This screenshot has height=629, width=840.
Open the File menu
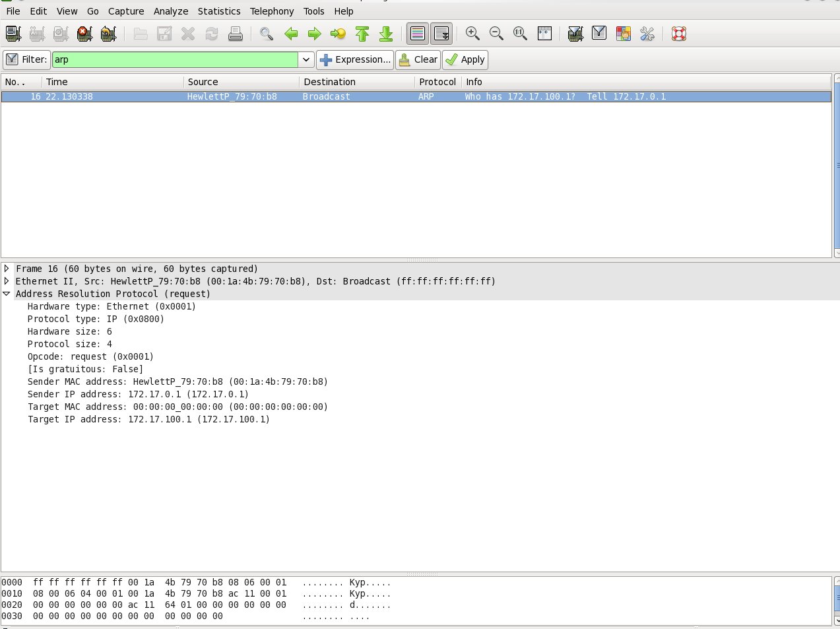(13, 11)
